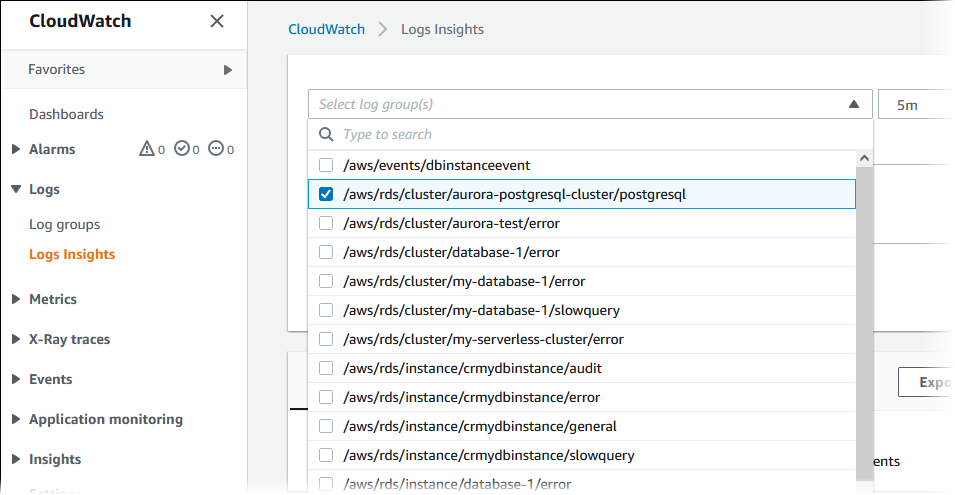This screenshot has height=495, width=955.
Task: Click the search magnifier icon in dropdown
Action: coord(325,134)
